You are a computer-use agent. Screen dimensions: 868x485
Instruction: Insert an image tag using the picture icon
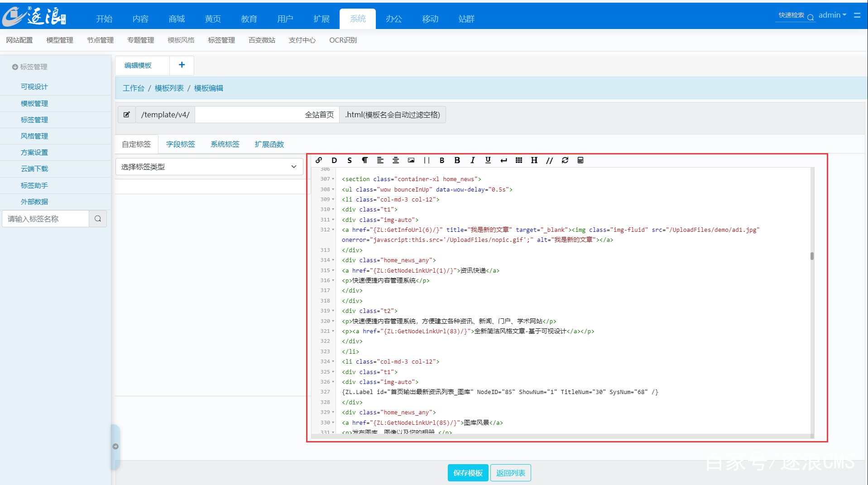tap(411, 160)
